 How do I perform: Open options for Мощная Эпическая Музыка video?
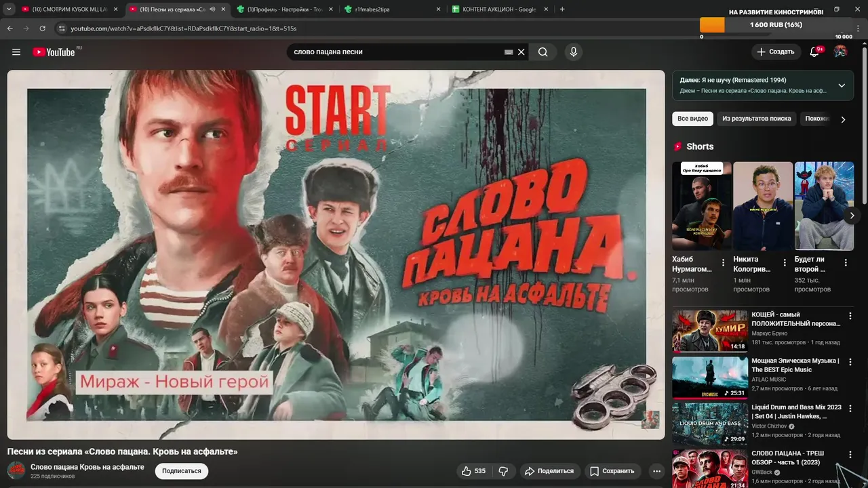(x=850, y=362)
